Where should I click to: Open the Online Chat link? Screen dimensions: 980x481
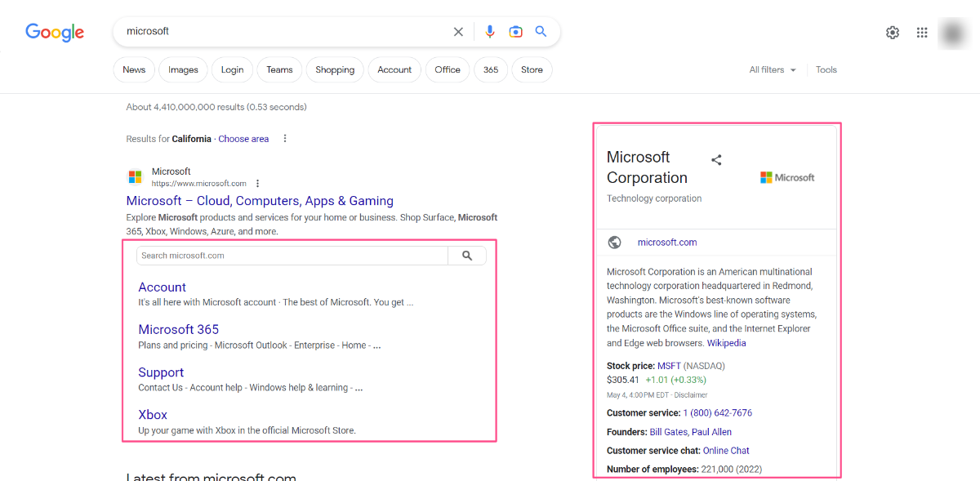point(726,451)
